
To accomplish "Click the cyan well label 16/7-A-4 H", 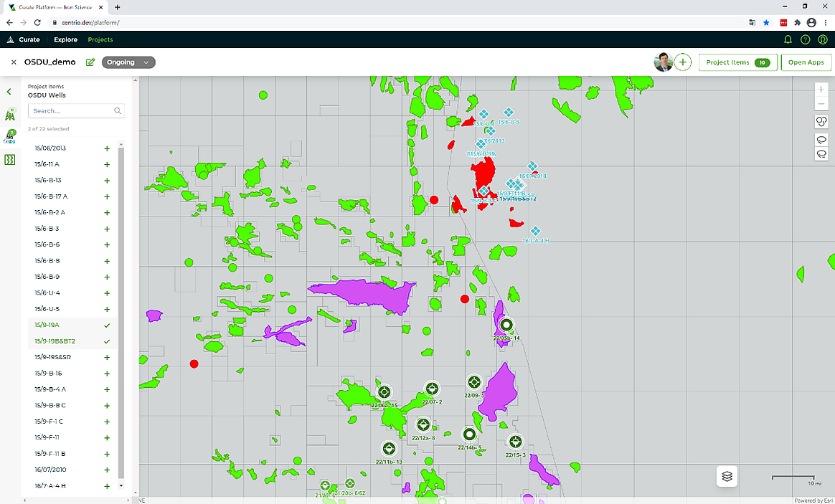I will click(536, 241).
